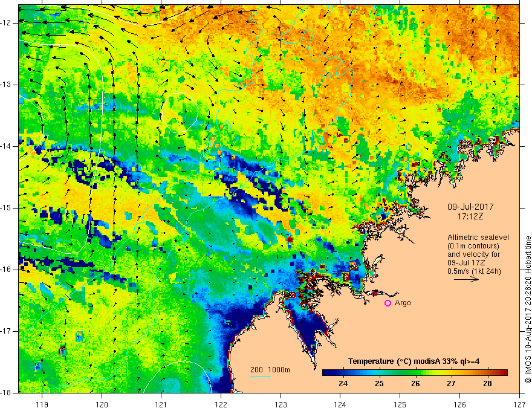Click the 'Temperature (°C) modisA 33% ql>=4' title
Screen dimensions: 532x411
(x=414, y=361)
